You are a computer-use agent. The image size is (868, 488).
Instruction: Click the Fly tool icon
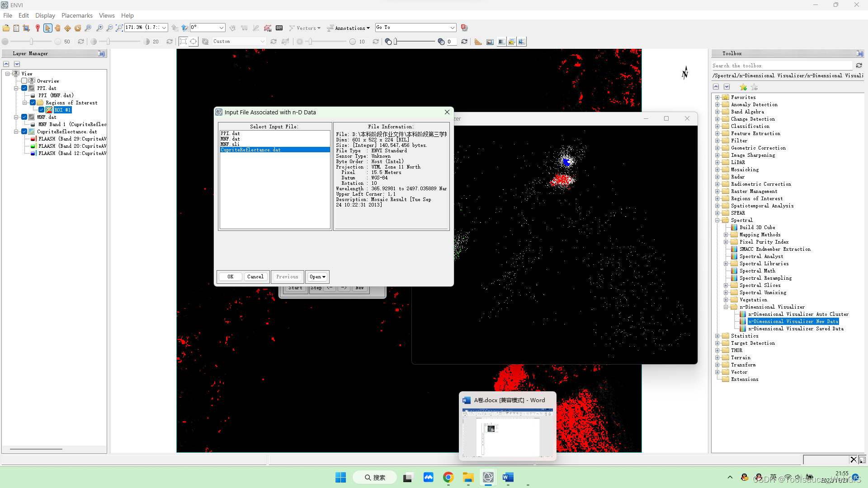[x=67, y=28]
